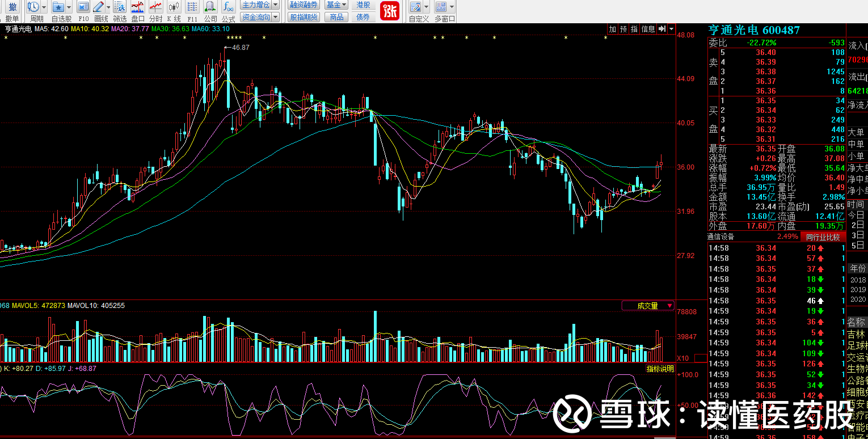The height and width of the screenshot is (439, 868).
Task: Open the 自定义 customize icon
Action: [x=416, y=7]
